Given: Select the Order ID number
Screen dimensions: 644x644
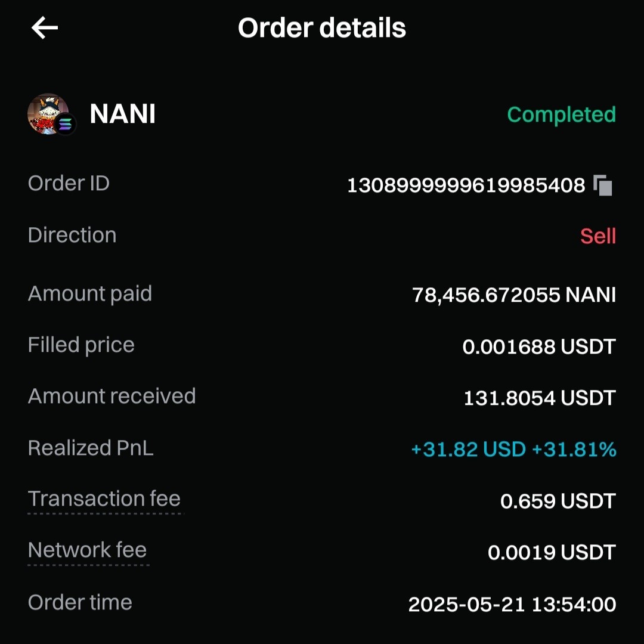Looking at the screenshot, I should tap(466, 185).
